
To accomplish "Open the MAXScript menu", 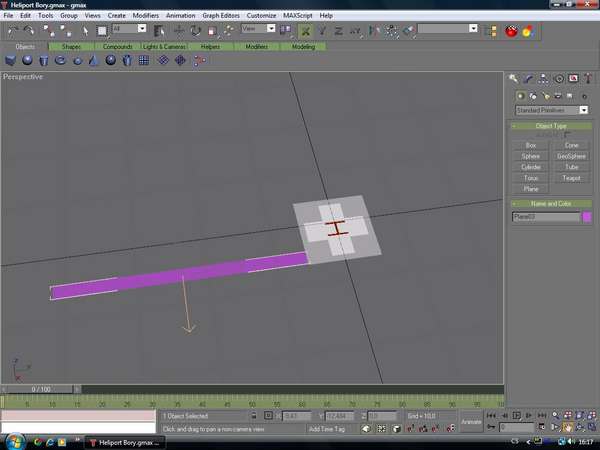I will point(298,16).
